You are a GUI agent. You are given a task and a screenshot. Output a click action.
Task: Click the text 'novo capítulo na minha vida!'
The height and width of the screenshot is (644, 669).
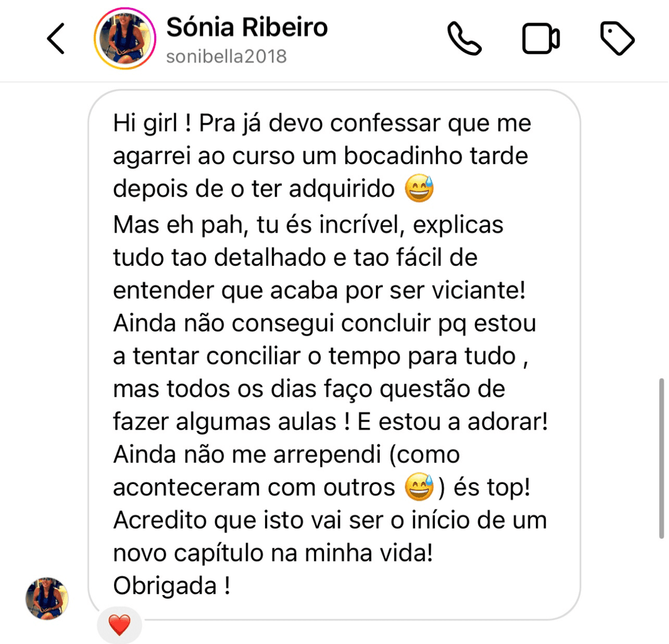(273, 553)
